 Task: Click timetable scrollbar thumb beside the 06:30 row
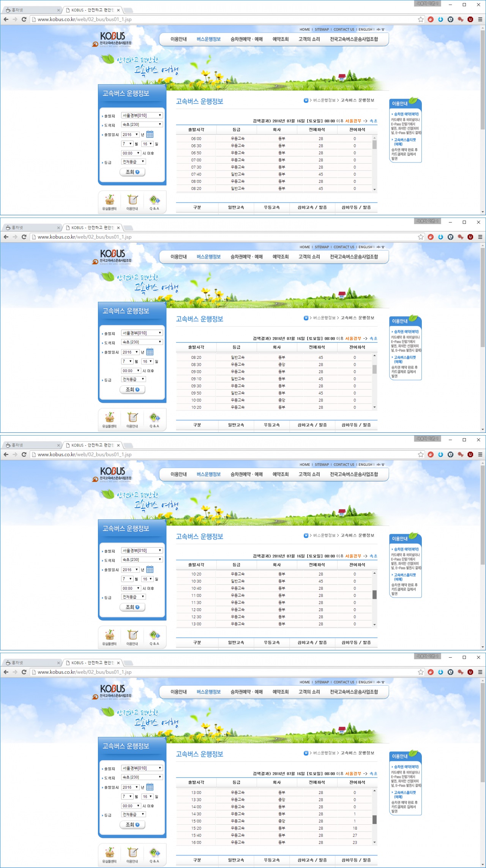point(374,145)
